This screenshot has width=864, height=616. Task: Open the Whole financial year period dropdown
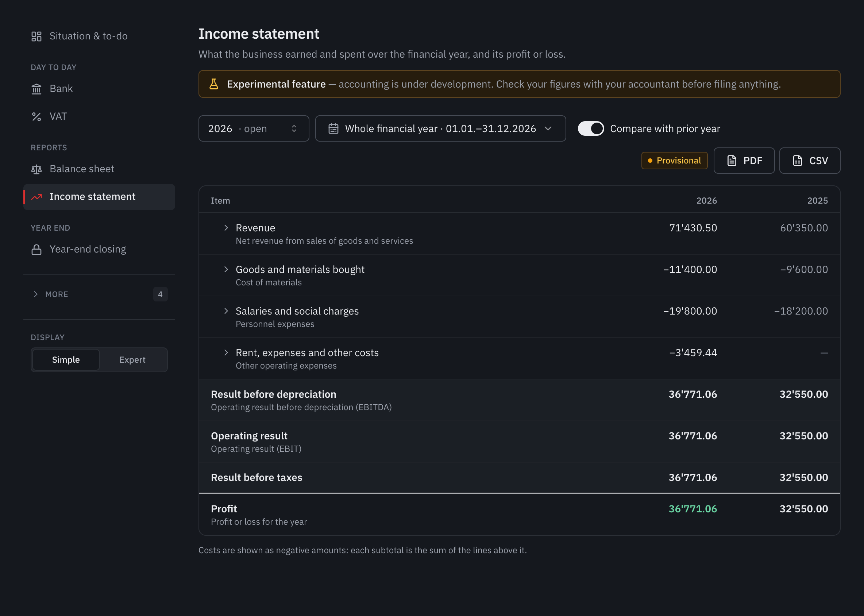click(x=440, y=128)
